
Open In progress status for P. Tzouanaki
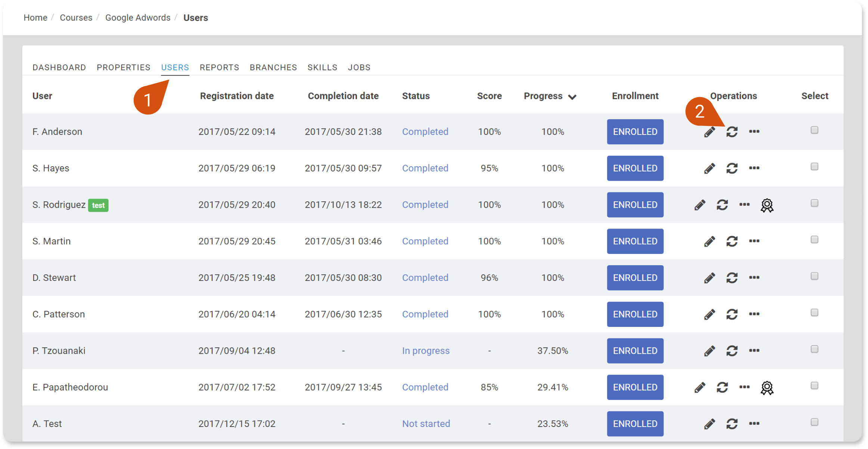click(426, 351)
